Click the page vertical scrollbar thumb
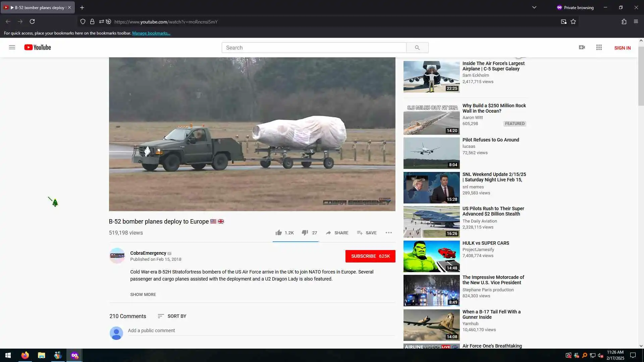This screenshot has width=644, height=362. pyautogui.click(x=641, y=75)
